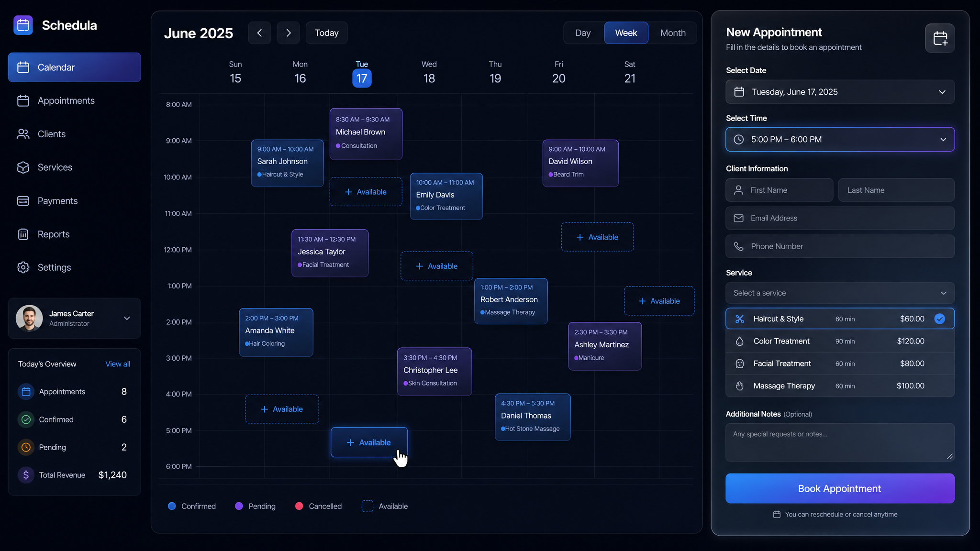Open Settings via the gear icon
Screen dimensions: 980x551
click(x=23, y=267)
